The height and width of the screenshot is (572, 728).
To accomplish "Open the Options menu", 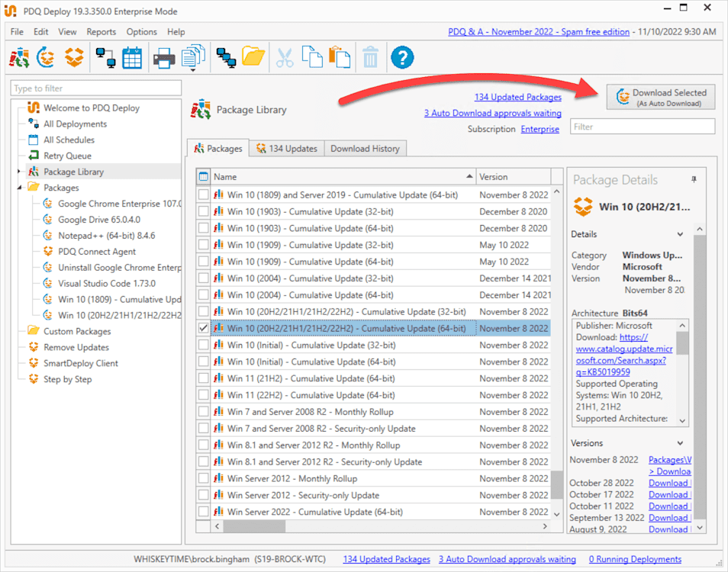I will [x=141, y=32].
